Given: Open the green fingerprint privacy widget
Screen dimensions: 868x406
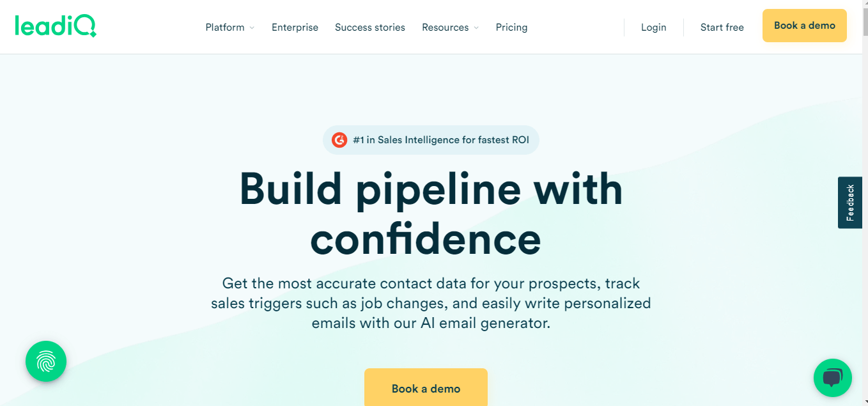Looking at the screenshot, I should tap(46, 361).
